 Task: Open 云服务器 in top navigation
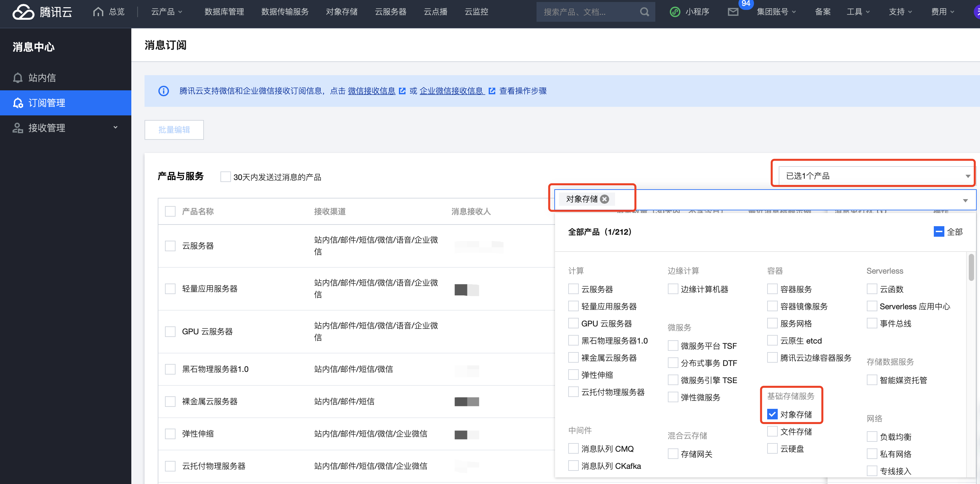(x=391, y=12)
